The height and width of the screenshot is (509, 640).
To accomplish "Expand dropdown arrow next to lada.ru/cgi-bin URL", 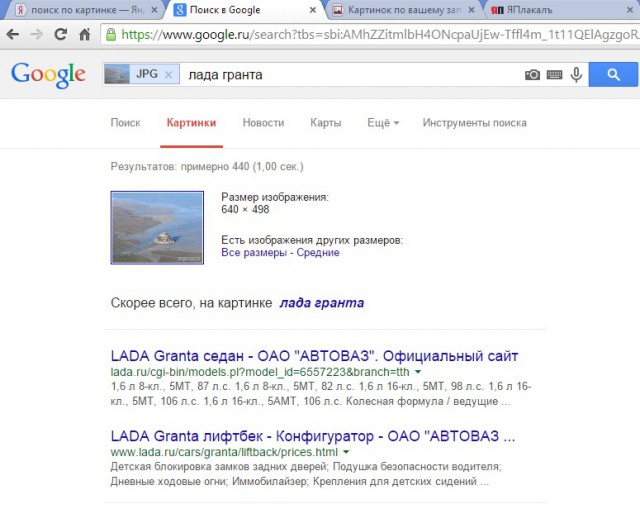I will pyautogui.click(x=418, y=372).
